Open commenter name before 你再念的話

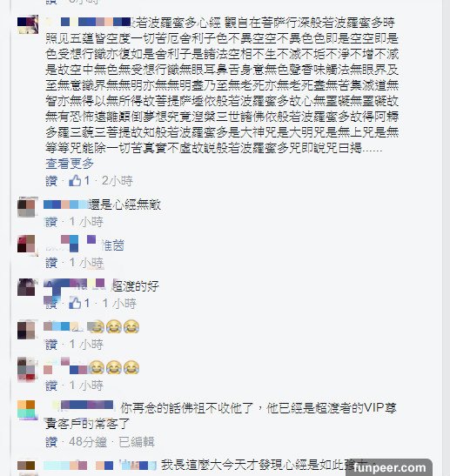(84, 405)
